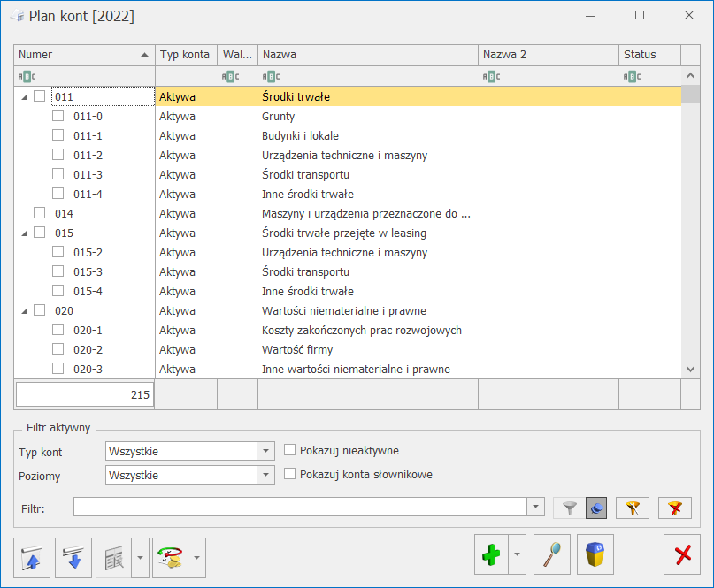Click the ABC filter icon under Numer column

27,76
